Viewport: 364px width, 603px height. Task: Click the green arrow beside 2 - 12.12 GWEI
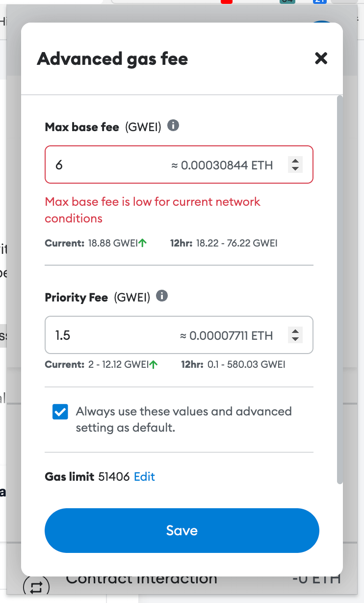[154, 364]
